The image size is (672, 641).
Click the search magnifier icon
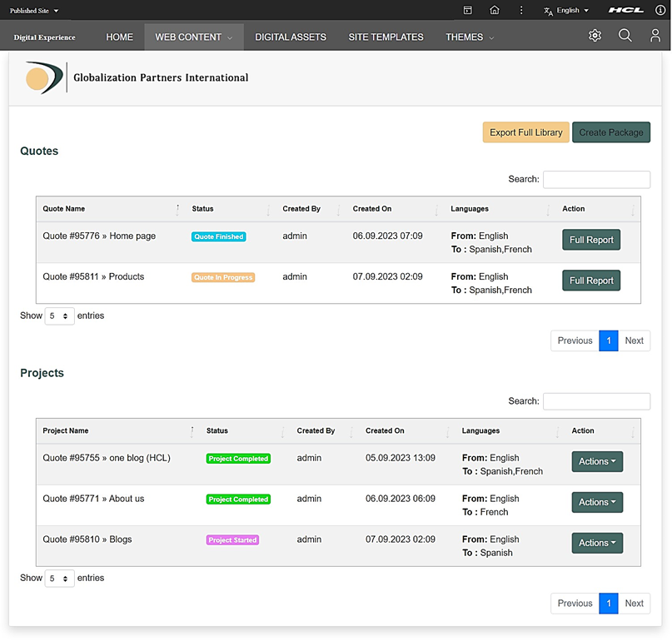(625, 36)
